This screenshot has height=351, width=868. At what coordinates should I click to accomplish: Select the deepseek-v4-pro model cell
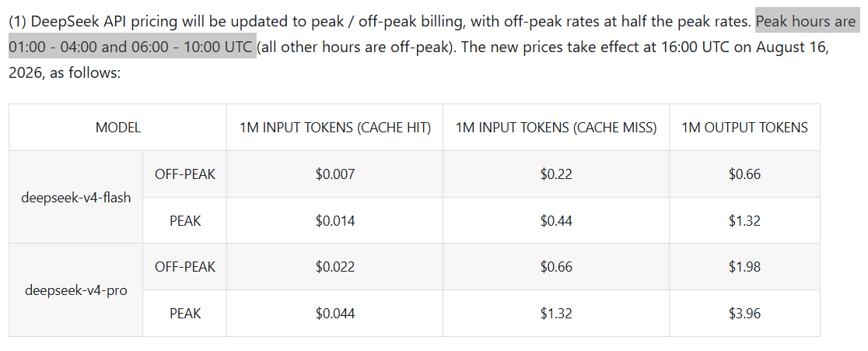click(x=76, y=290)
